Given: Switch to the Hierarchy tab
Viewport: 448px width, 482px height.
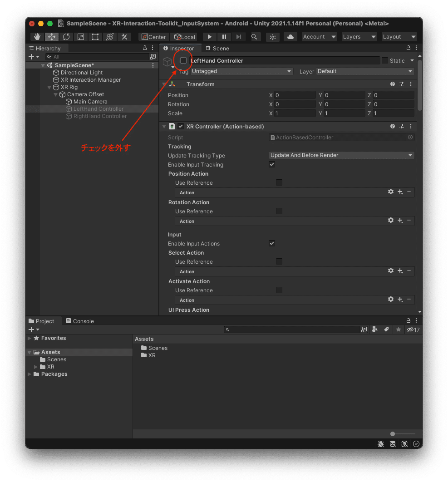Looking at the screenshot, I should [x=45, y=48].
